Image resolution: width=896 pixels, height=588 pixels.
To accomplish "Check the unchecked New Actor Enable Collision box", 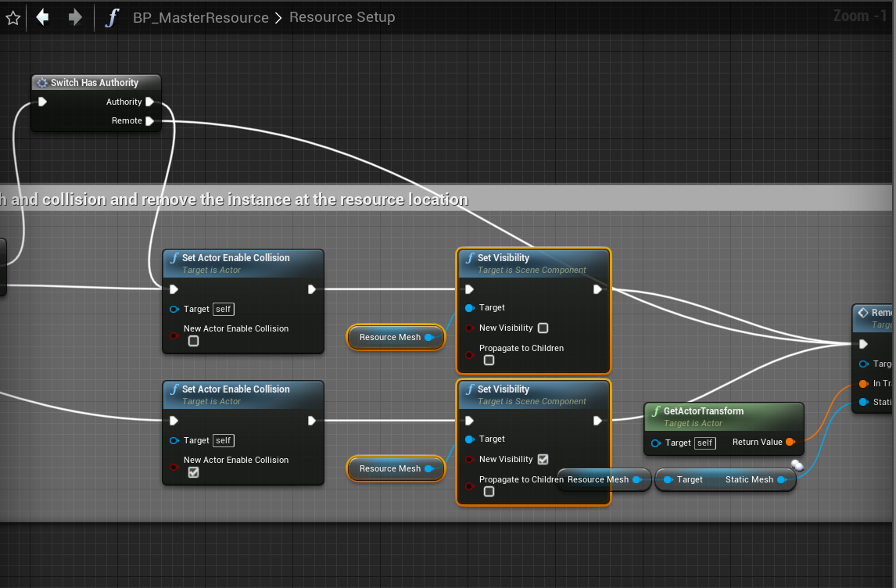I will [x=193, y=341].
